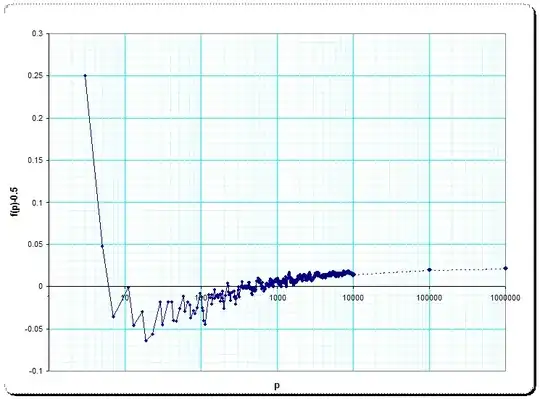540x399 pixels.
Task: Click the 1000000 x-axis label
Action: tap(506, 298)
